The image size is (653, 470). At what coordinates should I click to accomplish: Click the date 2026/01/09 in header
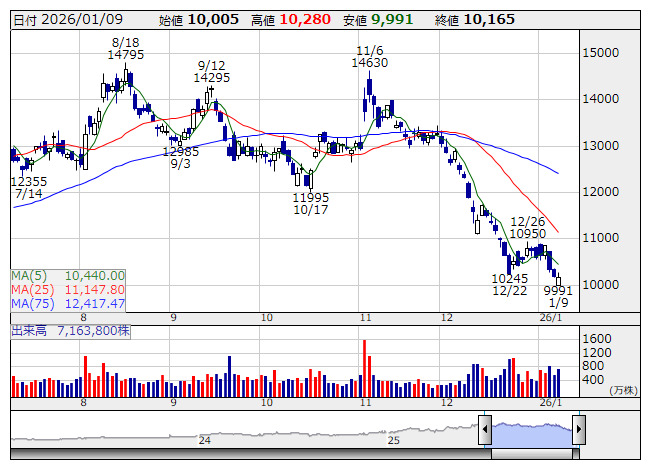click(x=82, y=19)
